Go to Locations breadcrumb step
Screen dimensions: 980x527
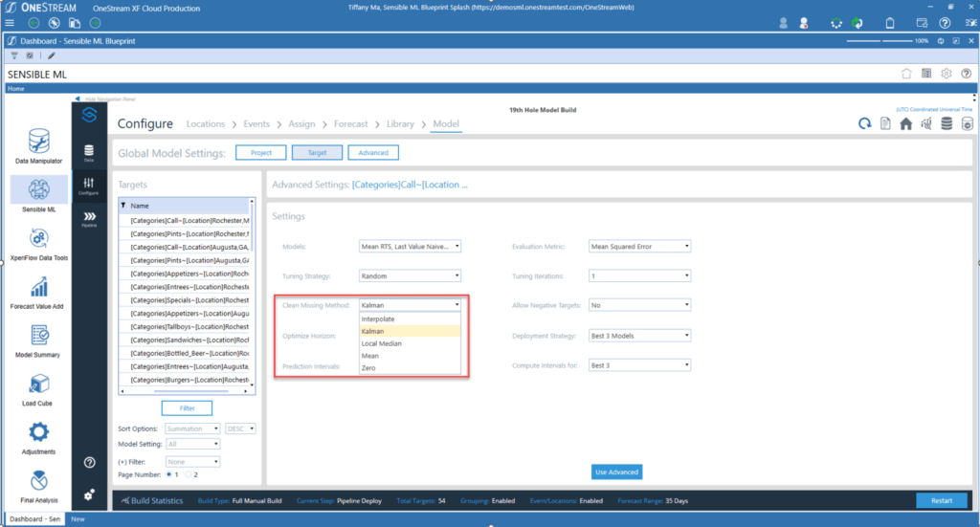click(206, 123)
